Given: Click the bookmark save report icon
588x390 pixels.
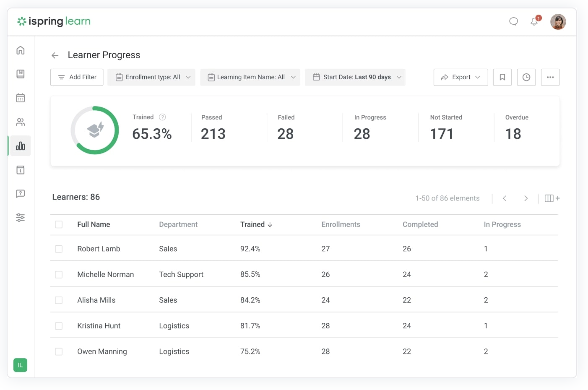Looking at the screenshot, I should (x=502, y=77).
